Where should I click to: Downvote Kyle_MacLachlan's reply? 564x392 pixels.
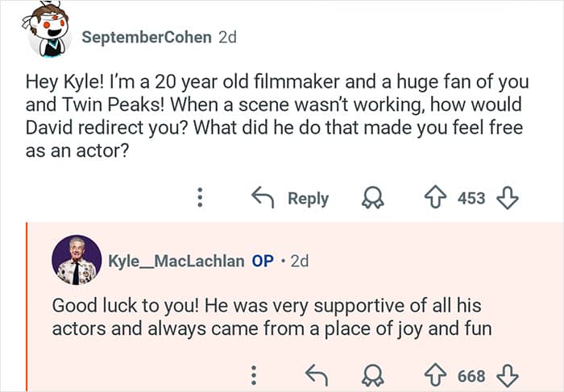pos(508,375)
